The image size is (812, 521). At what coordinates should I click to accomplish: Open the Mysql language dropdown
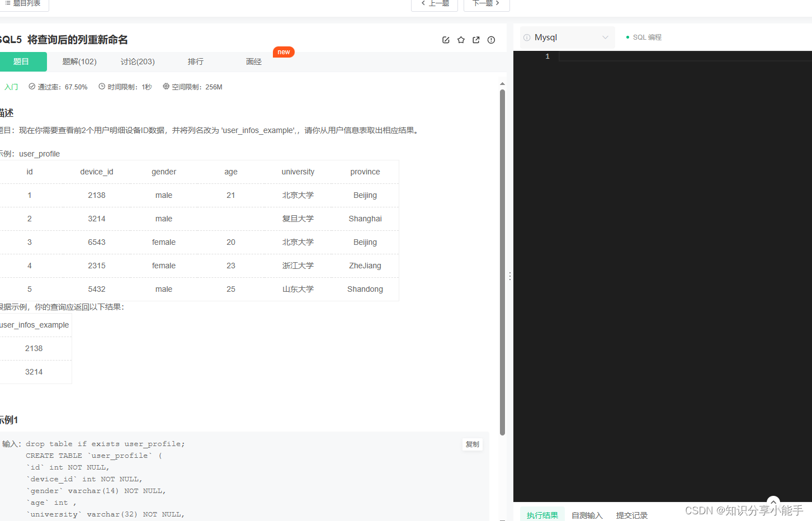coord(568,37)
